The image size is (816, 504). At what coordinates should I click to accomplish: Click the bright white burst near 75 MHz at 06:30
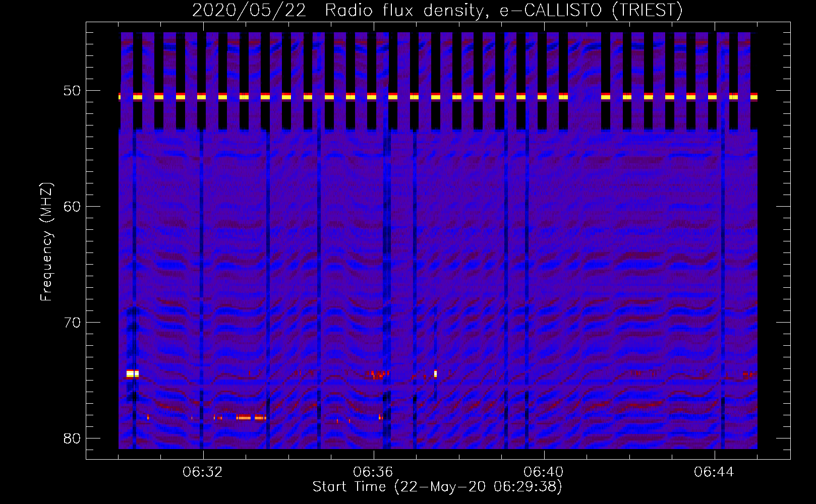pos(132,373)
